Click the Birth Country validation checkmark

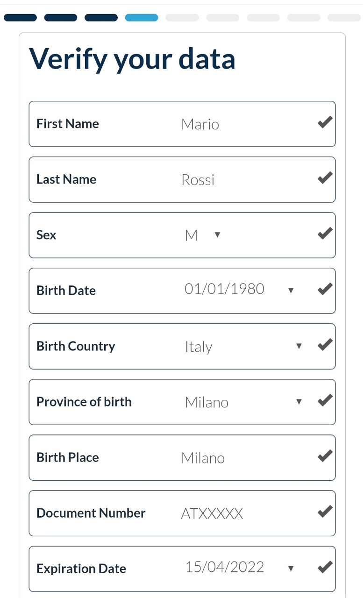(x=325, y=345)
